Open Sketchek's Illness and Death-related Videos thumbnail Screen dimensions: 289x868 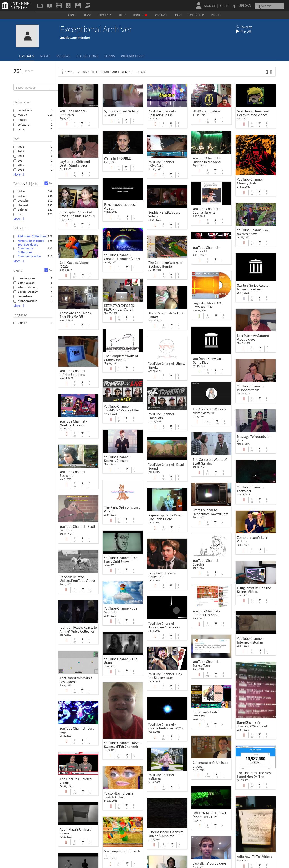pyautogui.click(x=255, y=96)
